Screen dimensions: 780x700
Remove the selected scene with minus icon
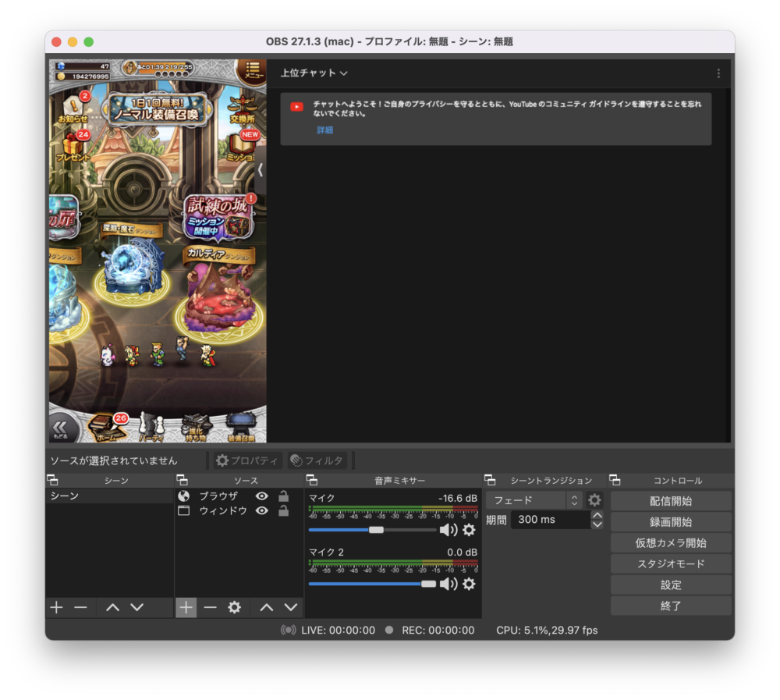[80, 607]
